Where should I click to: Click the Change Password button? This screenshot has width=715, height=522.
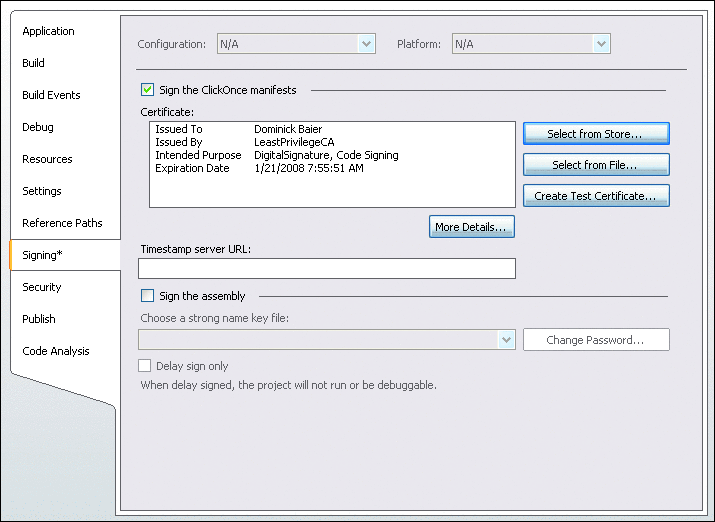(x=596, y=340)
